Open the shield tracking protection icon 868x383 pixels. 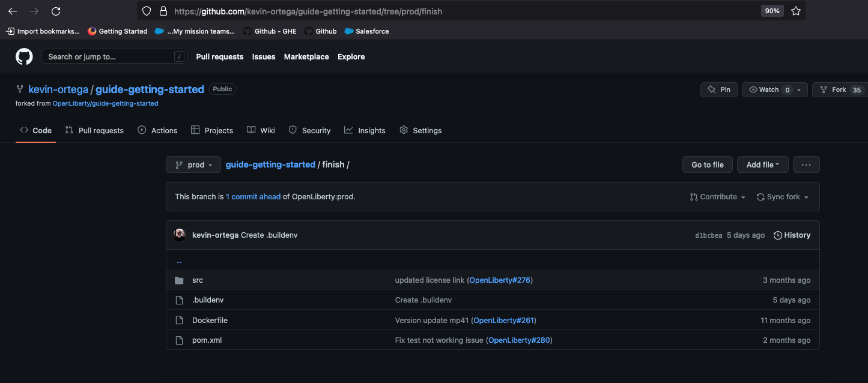tap(147, 11)
